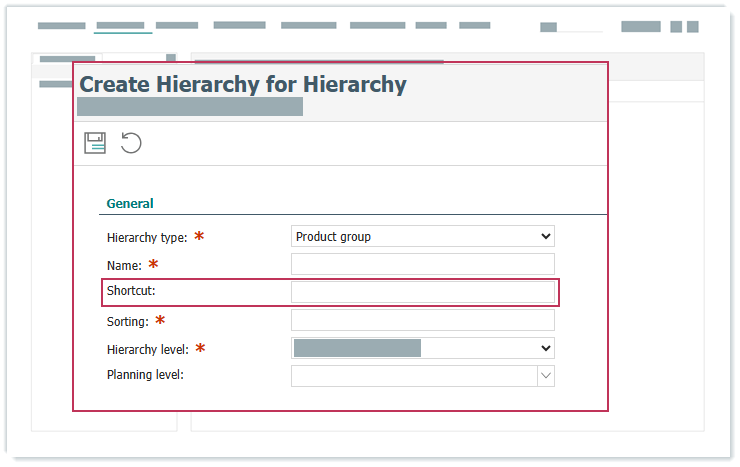Expand the Hierarchy level dropdown
Screen dimensions: 740x467
[x=422, y=348]
